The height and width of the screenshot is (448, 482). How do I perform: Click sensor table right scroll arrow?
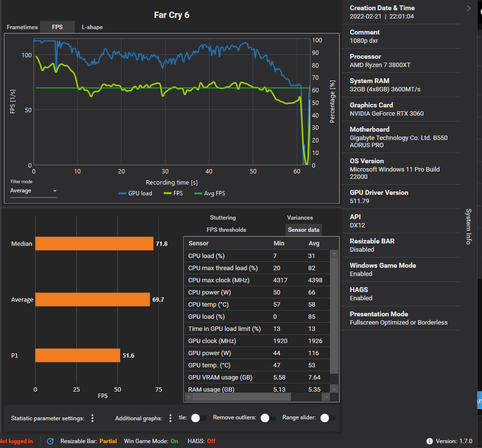[x=326, y=397]
